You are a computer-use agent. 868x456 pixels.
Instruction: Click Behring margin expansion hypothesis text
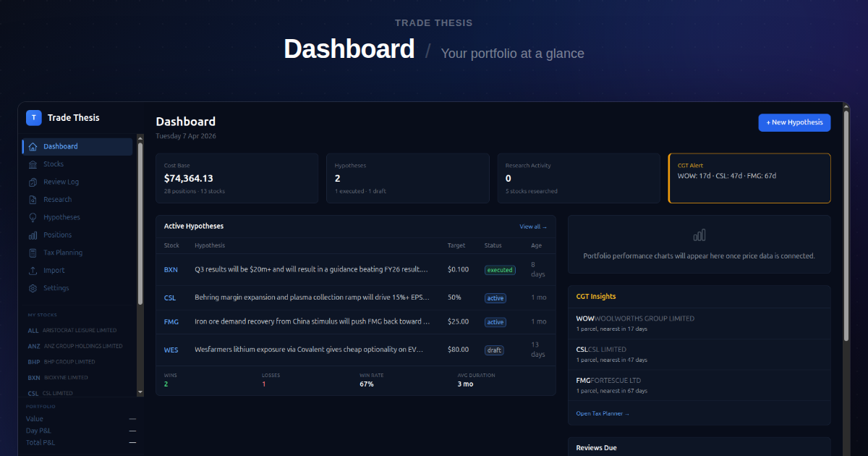[x=312, y=298]
